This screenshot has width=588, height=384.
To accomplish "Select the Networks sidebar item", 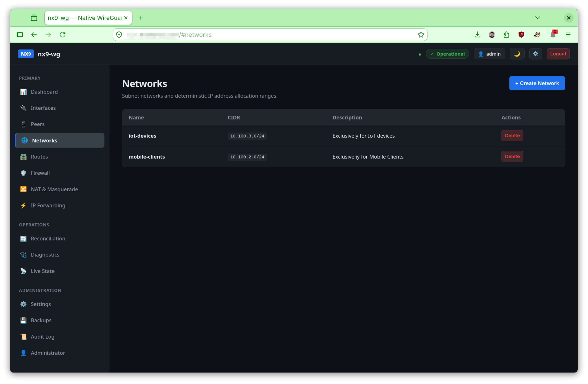I will point(59,140).
